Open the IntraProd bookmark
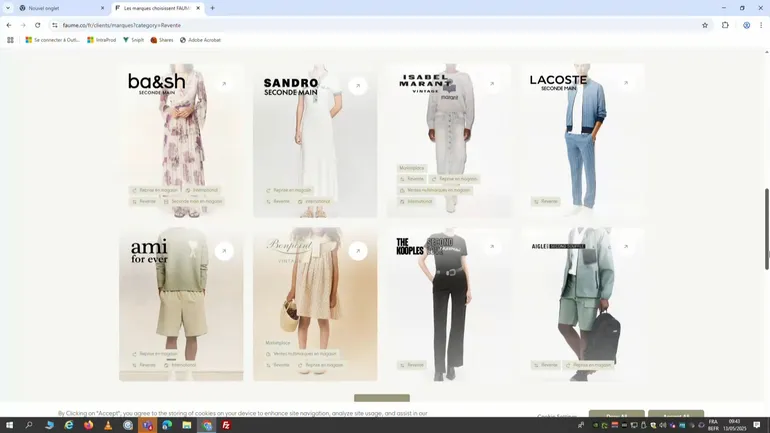The height and width of the screenshot is (433, 770). pos(102,40)
